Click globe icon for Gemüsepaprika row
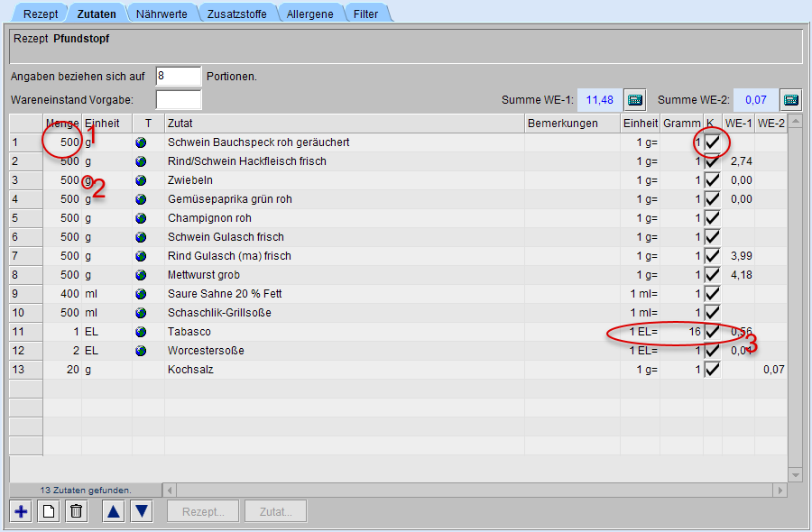This screenshot has width=812, height=532. [x=141, y=199]
